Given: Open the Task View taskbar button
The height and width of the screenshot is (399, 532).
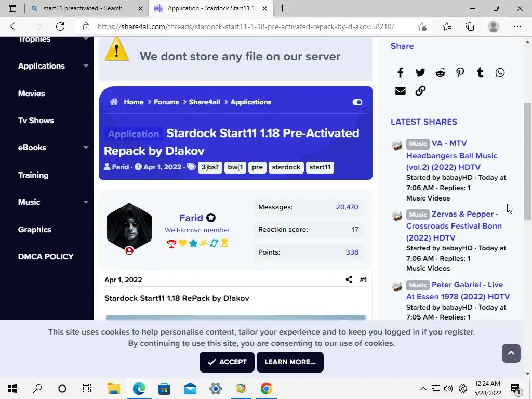Looking at the screenshot, I should pyautogui.click(x=87, y=389).
